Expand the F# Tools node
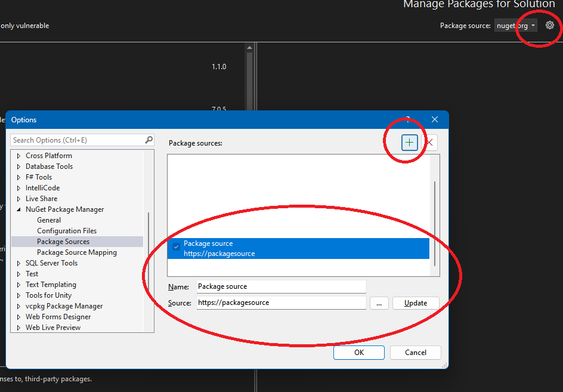The height and width of the screenshot is (392, 563). coord(18,177)
